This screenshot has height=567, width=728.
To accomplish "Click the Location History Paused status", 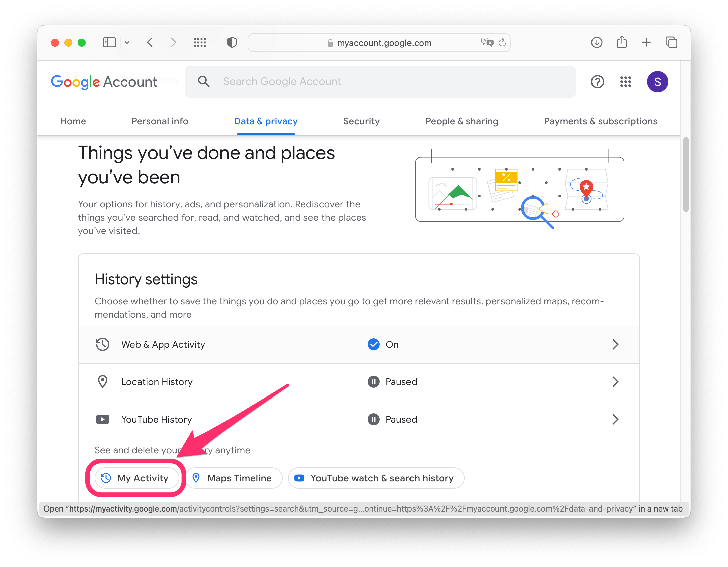I will [x=401, y=382].
